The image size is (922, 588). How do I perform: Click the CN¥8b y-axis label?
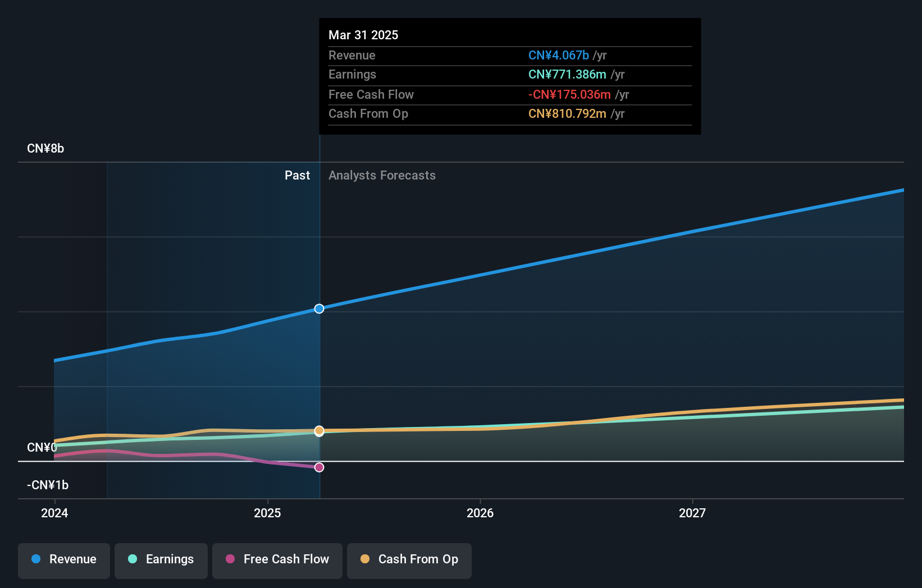pos(45,149)
